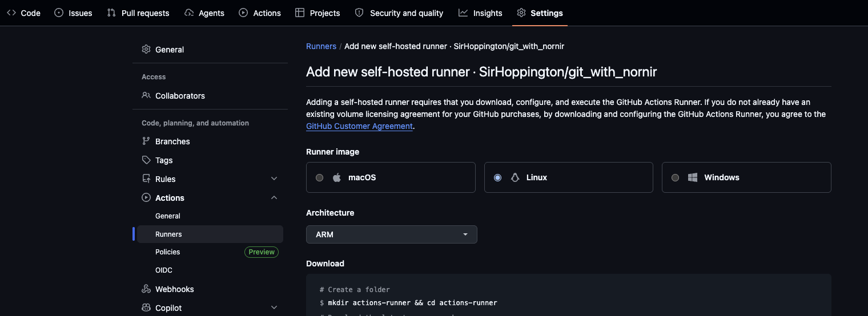868x316 pixels.
Task: Select the Linux runner image radio
Action: click(x=498, y=177)
